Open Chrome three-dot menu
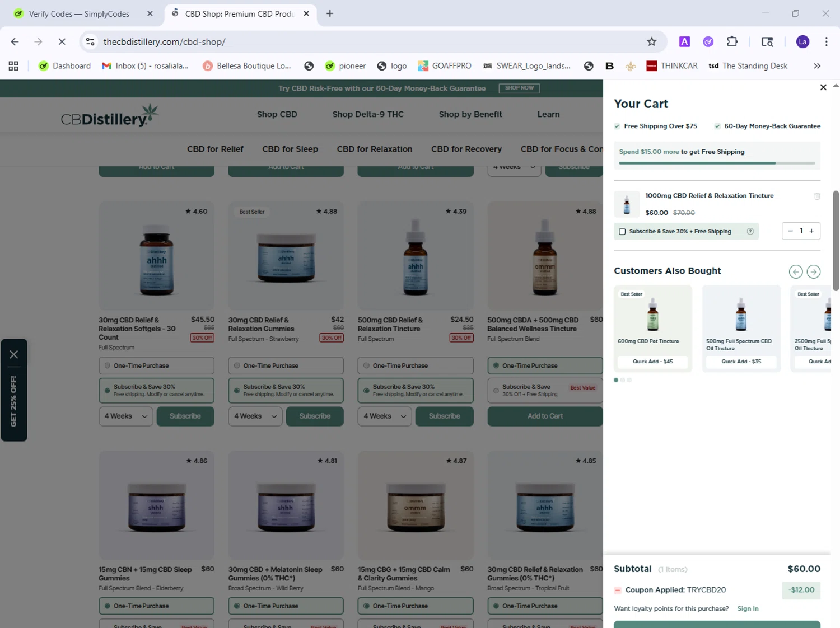The width and height of the screenshot is (840, 628). (826, 42)
